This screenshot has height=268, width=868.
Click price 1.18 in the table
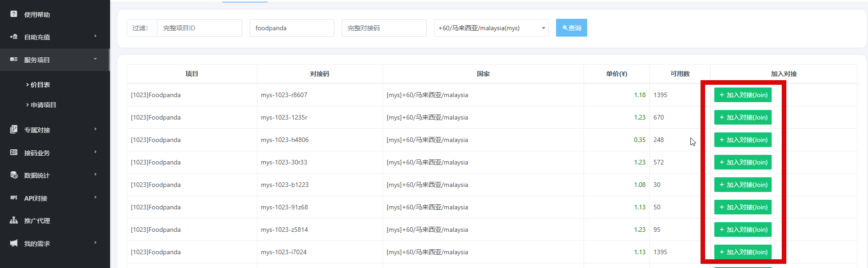tap(640, 95)
